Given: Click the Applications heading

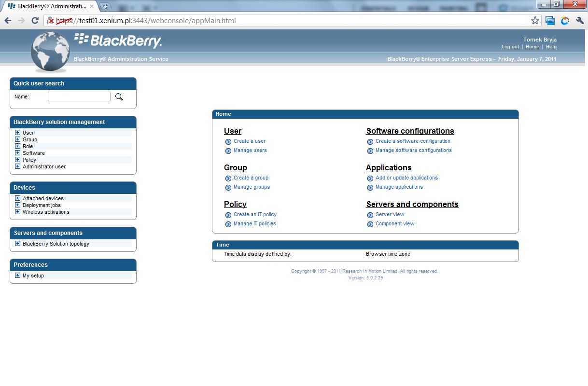Looking at the screenshot, I should coord(389,168).
